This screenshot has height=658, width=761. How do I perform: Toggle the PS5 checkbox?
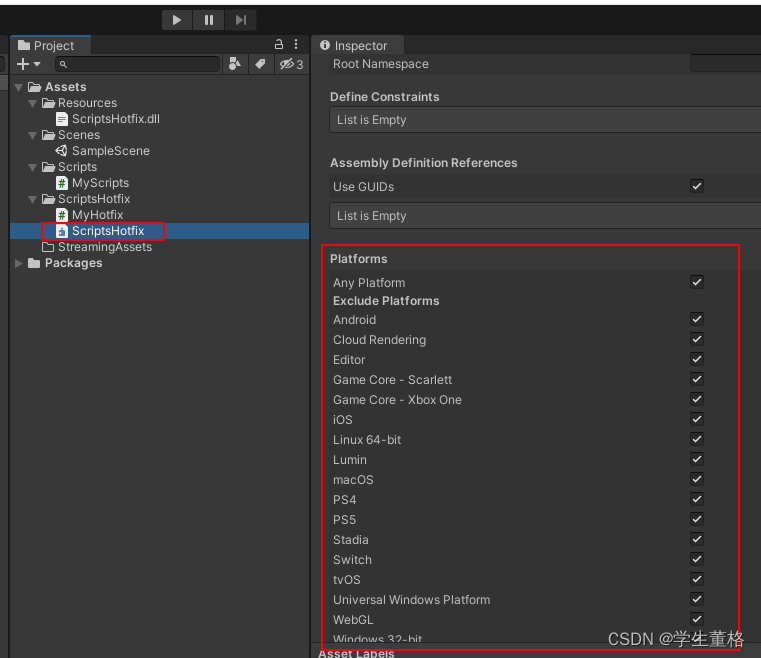coord(697,519)
